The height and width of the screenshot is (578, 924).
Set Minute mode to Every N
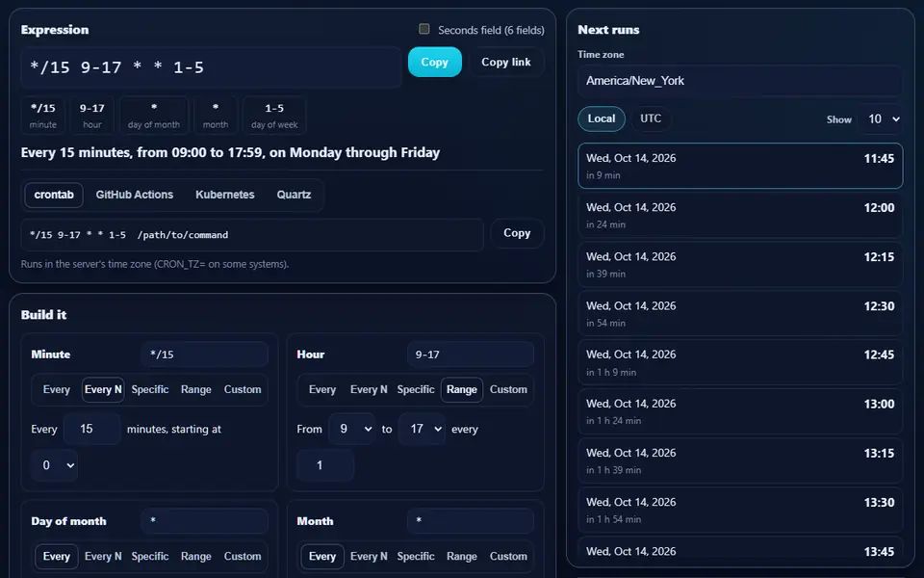coord(103,389)
